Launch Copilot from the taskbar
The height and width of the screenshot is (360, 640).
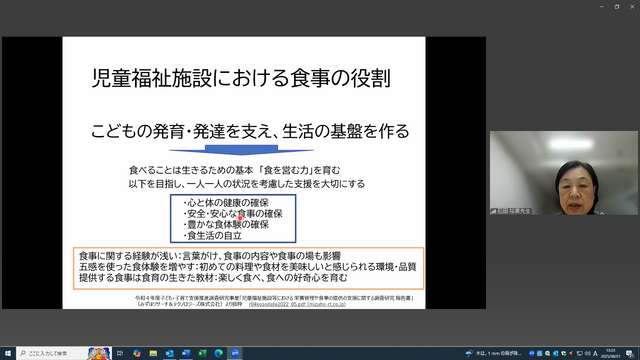click(137, 353)
